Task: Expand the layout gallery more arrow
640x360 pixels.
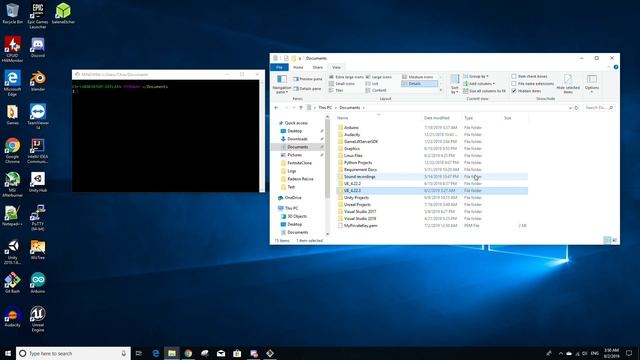Action: click(441, 90)
